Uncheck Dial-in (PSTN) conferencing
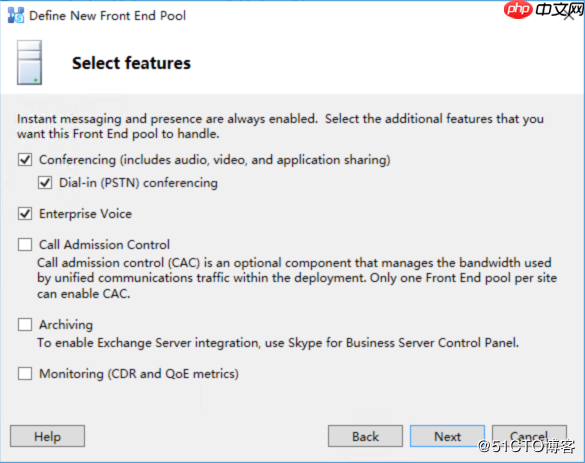 45,183
